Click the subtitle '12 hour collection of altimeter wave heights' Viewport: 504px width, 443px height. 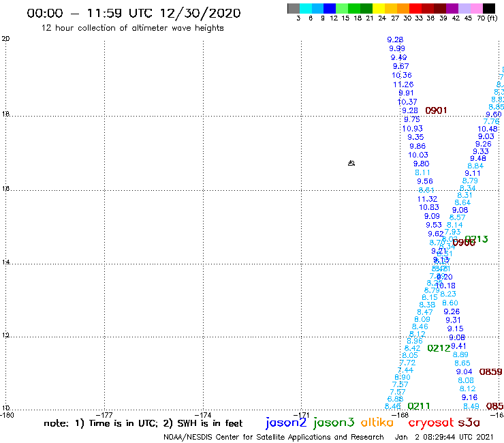coord(132,28)
